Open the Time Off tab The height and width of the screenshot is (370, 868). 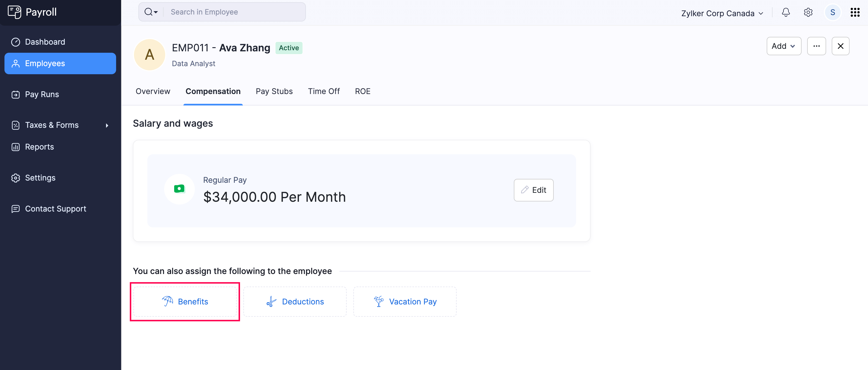tap(323, 91)
